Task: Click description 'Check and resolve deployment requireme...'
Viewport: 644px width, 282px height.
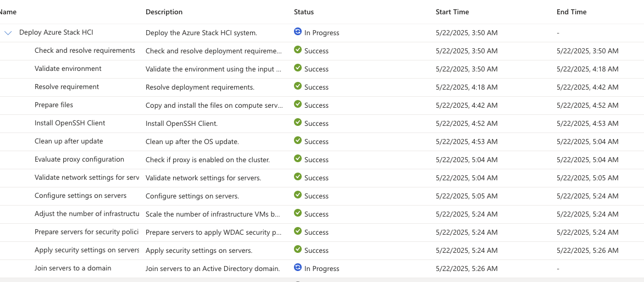Action: 214,51
